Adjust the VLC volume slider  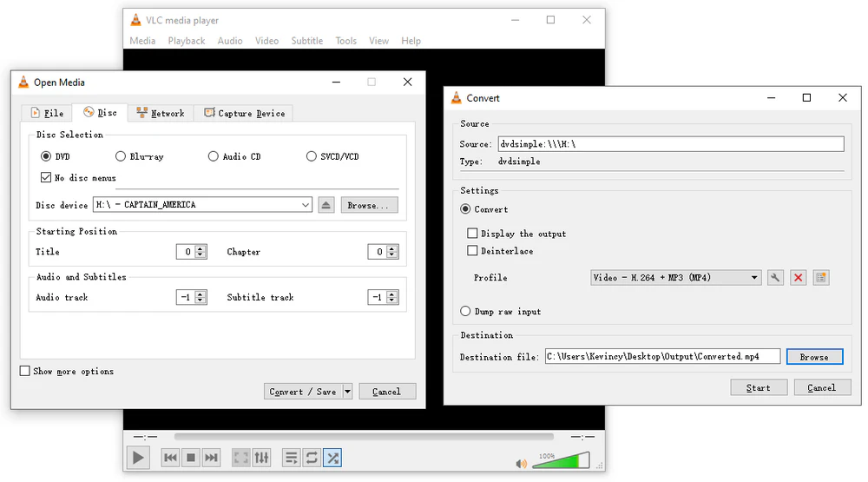[x=560, y=461]
